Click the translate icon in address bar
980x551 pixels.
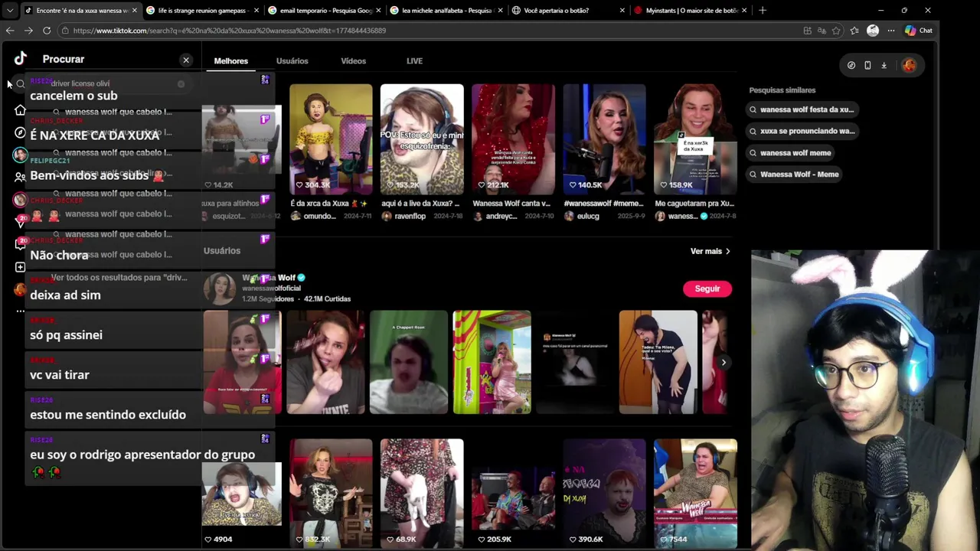point(822,31)
